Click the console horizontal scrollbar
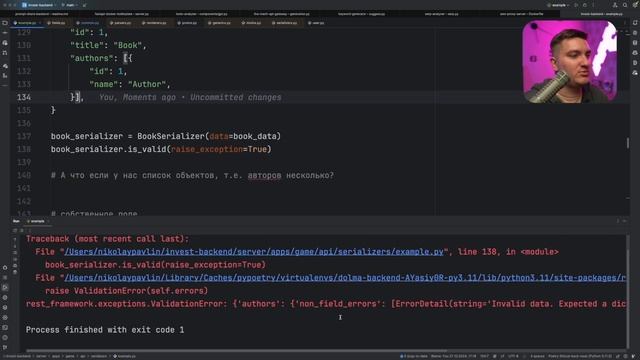This screenshot has height=360, width=640. coord(237,350)
